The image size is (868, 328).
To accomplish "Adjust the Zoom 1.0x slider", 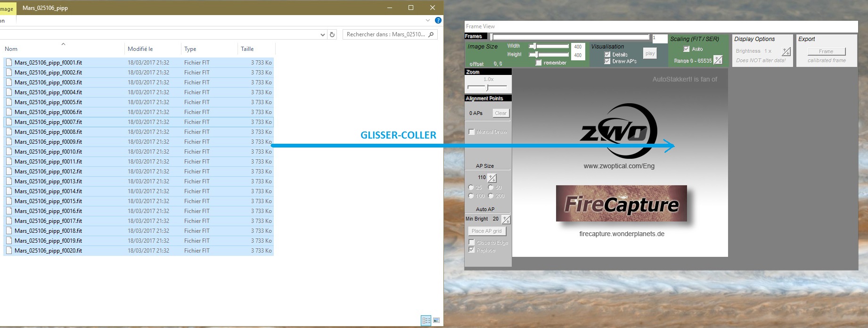I will (x=487, y=87).
